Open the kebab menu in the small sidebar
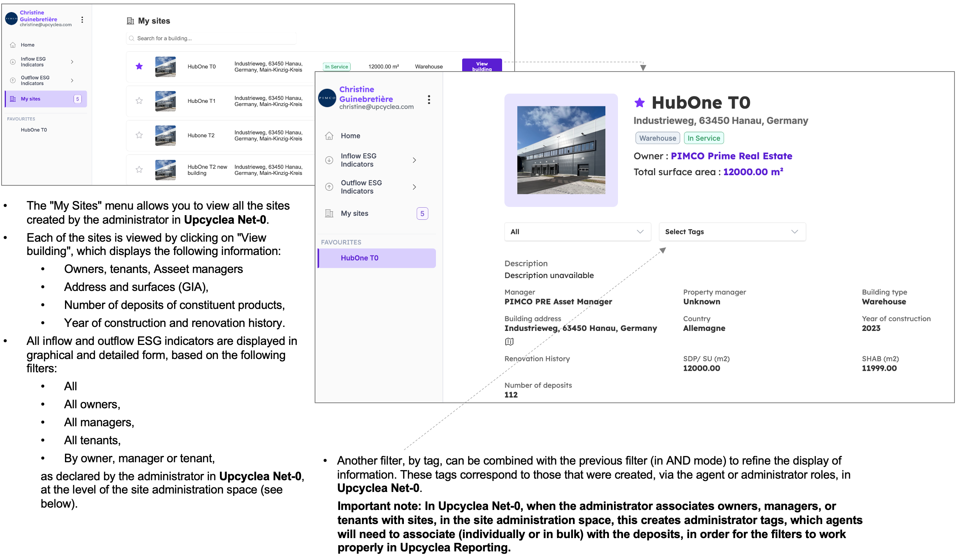 click(x=82, y=20)
